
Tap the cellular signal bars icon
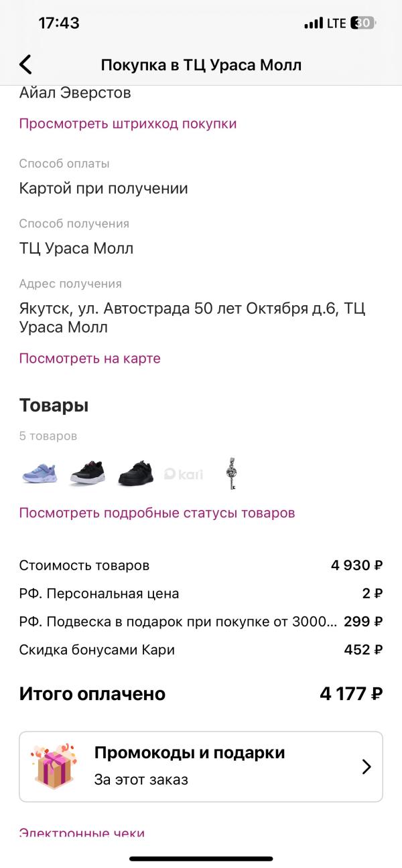click(312, 22)
